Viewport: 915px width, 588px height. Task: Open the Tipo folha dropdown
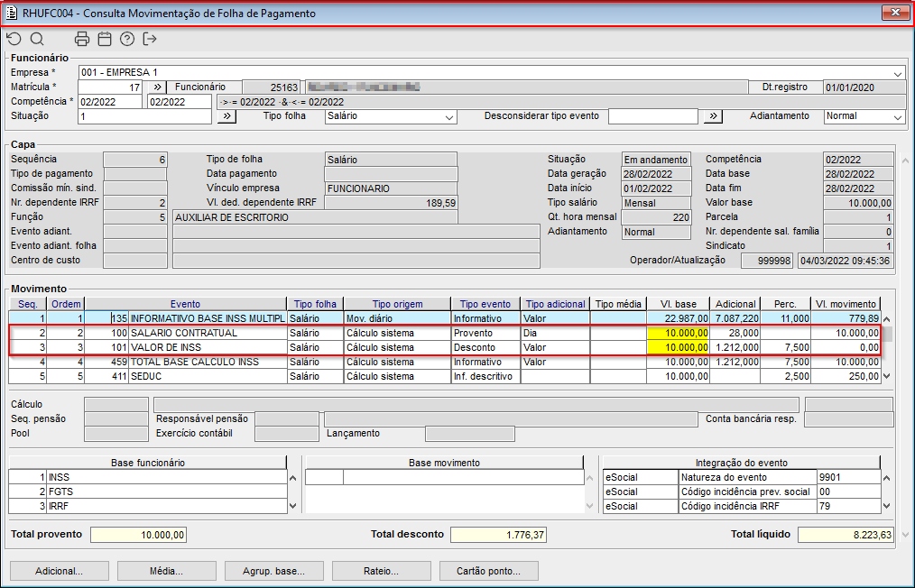[449, 116]
